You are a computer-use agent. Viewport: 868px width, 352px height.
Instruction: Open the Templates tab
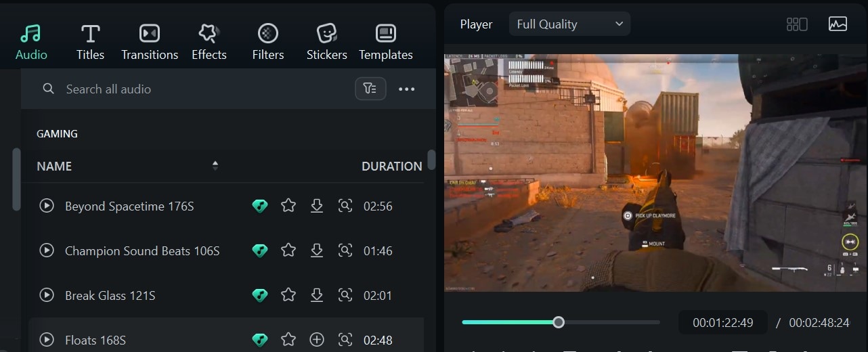tap(386, 43)
